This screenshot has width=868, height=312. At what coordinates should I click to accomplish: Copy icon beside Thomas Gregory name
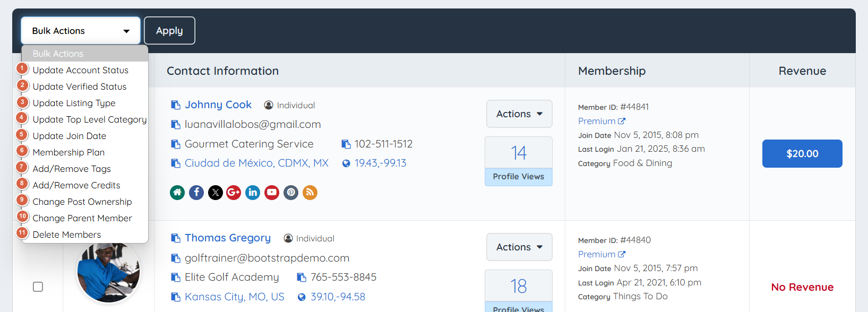click(176, 238)
